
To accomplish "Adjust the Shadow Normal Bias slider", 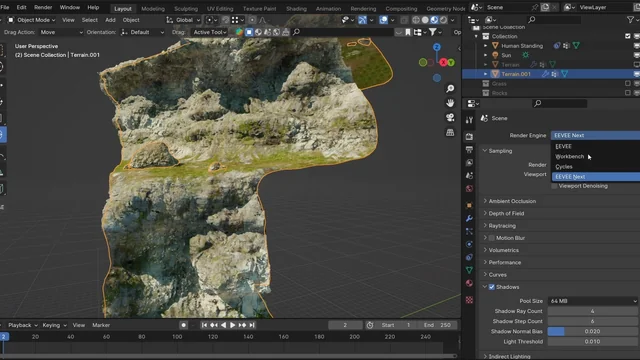I will click(593, 331).
